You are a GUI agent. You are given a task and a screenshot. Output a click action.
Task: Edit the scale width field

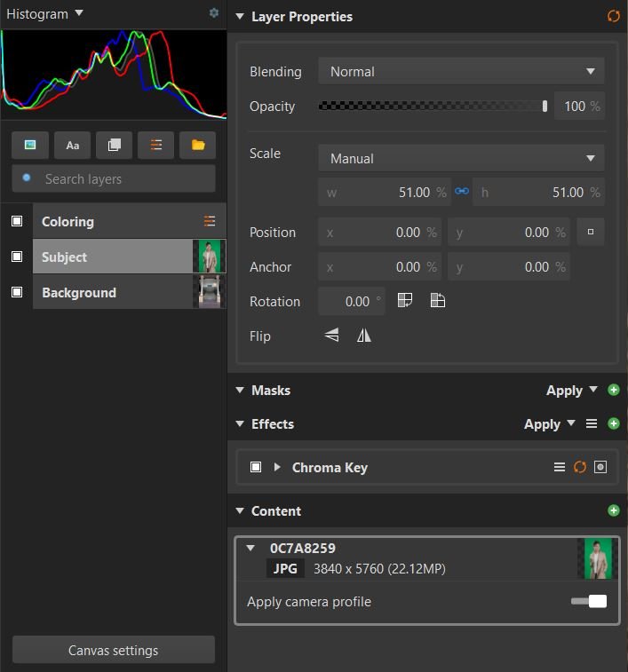click(385, 192)
